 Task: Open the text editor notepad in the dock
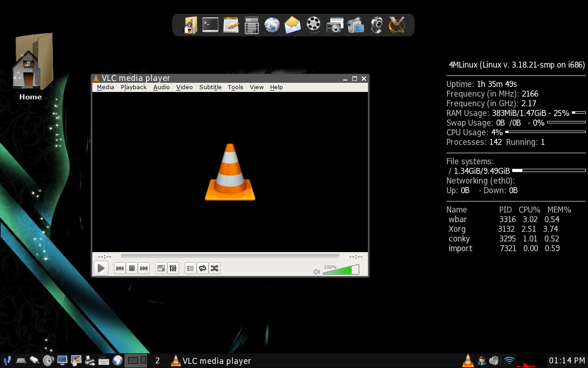pos(231,25)
